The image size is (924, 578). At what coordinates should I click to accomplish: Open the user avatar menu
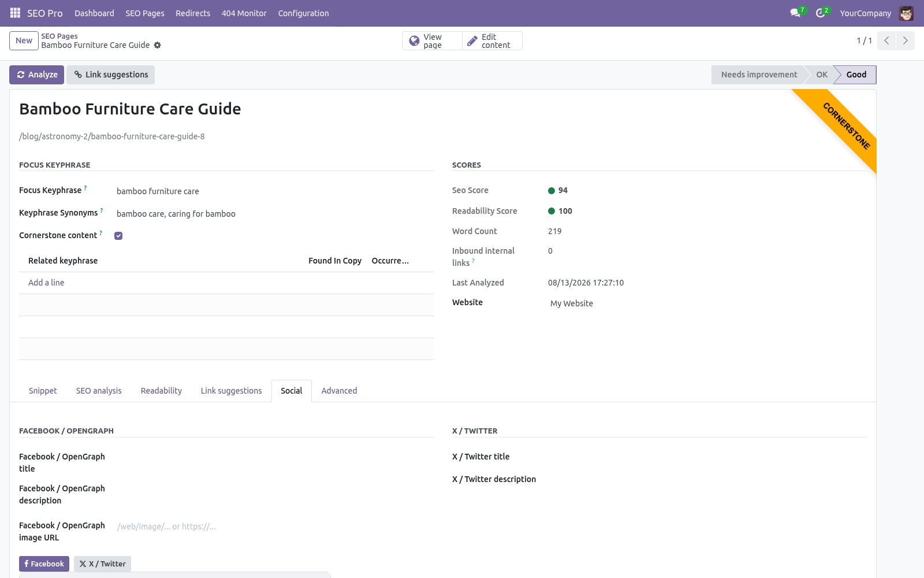[906, 13]
